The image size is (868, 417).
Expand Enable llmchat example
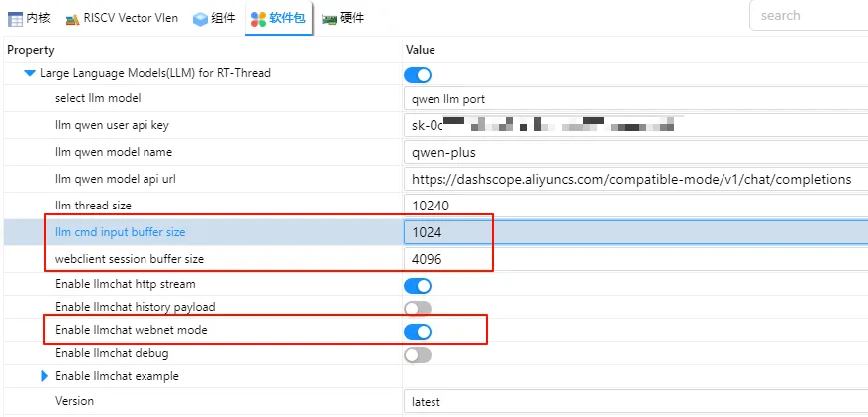[x=45, y=376]
